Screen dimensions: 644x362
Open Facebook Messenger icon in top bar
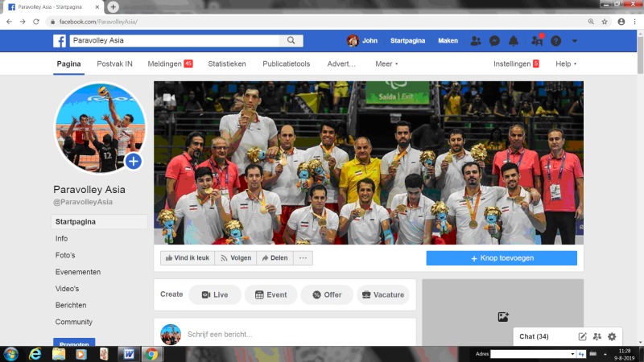coord(494,41)
